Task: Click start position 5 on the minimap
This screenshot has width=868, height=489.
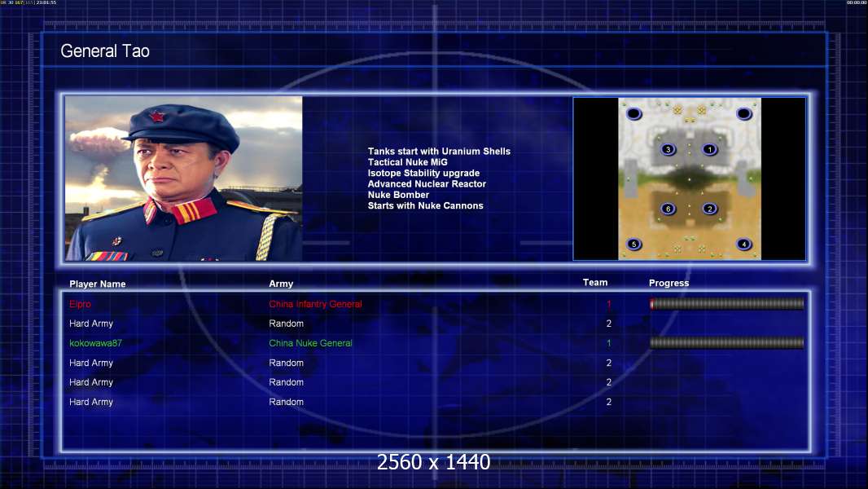Action: pyautogui.click(x=633, y=244)
